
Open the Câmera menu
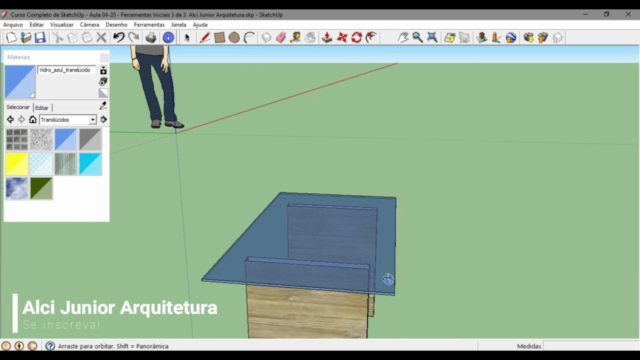[x=89, y=25]
